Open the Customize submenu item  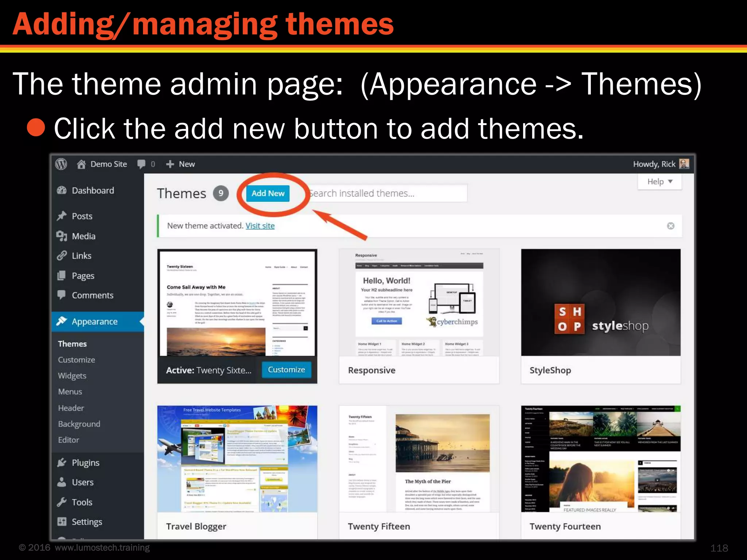pos(77,360)
